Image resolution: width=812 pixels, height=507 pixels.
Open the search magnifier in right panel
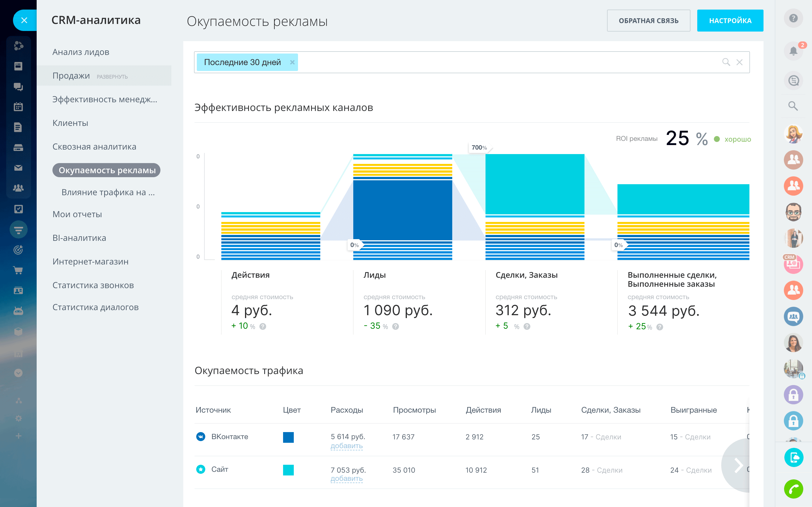point(793,106)
